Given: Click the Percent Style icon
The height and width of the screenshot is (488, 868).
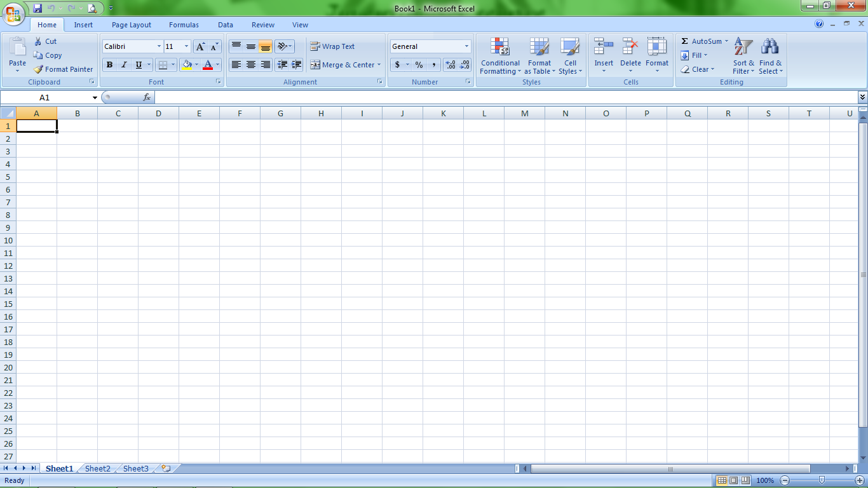Looking at the screenshot, I should 420,65.
